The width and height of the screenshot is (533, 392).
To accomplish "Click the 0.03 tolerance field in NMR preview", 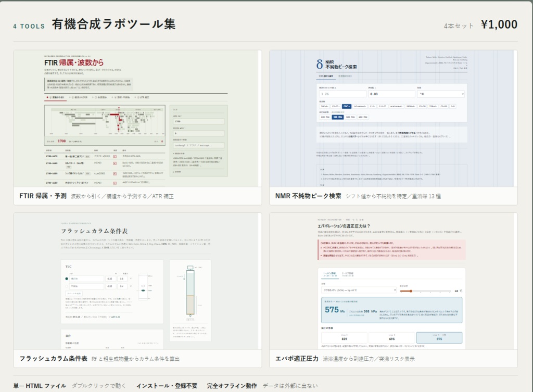I will [391, 94].
